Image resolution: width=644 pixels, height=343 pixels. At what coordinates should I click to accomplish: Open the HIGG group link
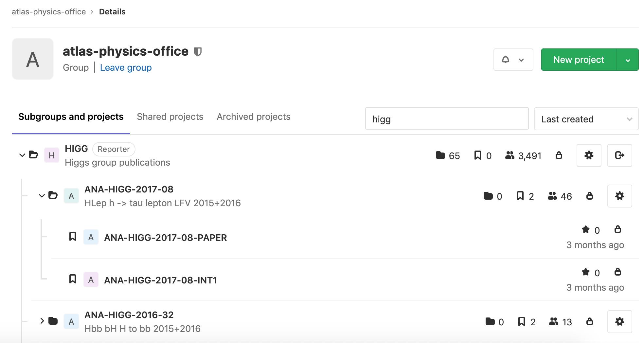[x=76, y=149]
